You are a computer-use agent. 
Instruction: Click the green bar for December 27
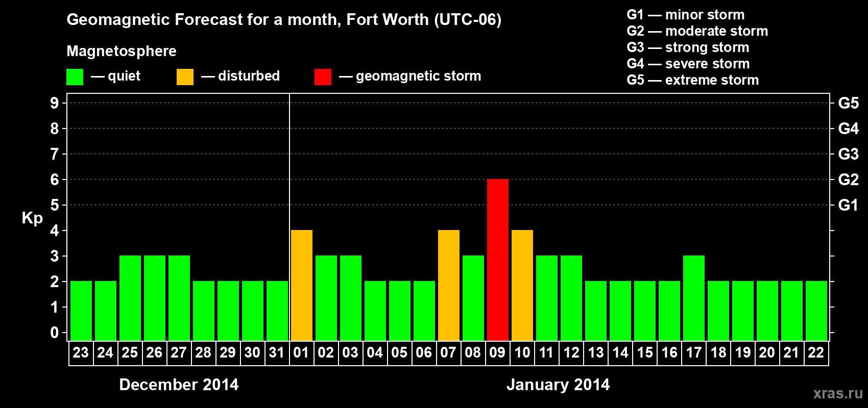[x=179, y=298]
